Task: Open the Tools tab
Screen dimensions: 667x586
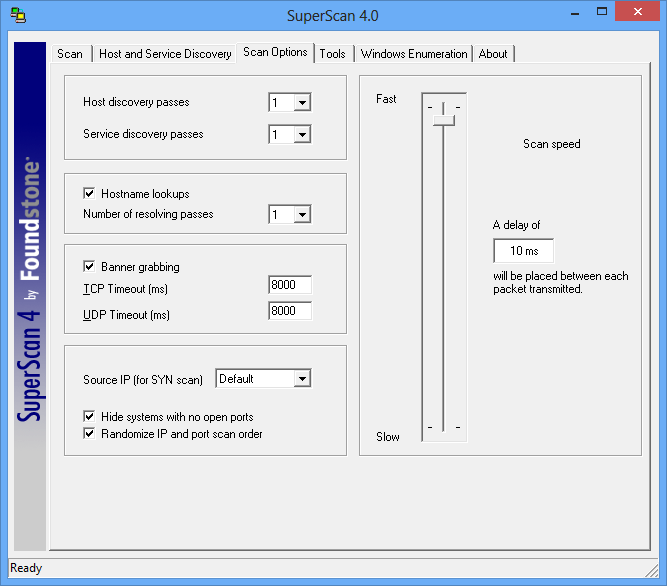Action: pos(333,54)
